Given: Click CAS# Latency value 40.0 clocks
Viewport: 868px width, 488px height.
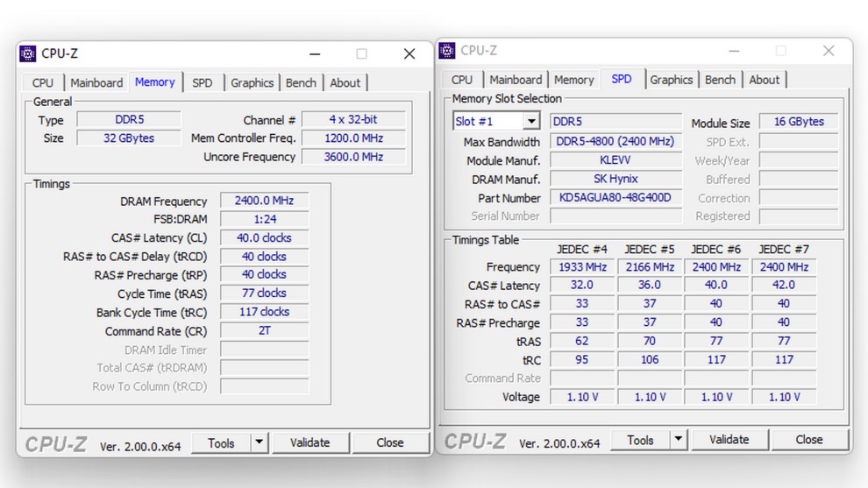Looking at the screenshot, I should tap(264, 238).
